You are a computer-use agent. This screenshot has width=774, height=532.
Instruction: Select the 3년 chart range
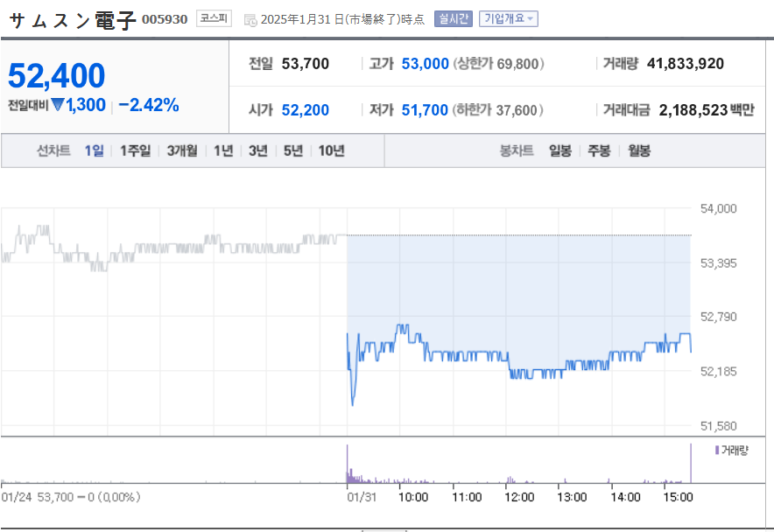point(257,150)
